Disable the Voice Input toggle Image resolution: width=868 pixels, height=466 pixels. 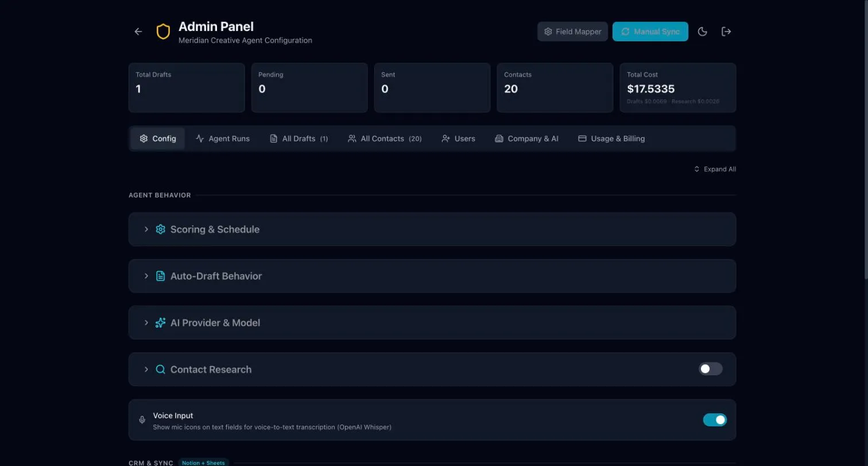[715, 420]
